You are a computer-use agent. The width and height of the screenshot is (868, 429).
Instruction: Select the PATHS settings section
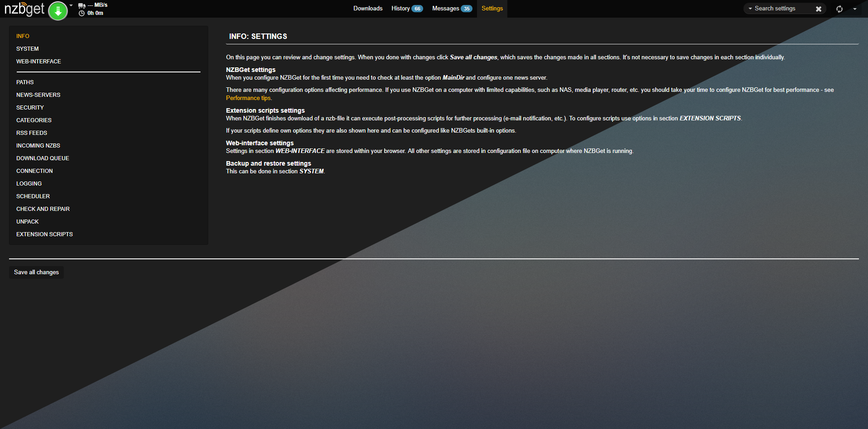point(25,82)
